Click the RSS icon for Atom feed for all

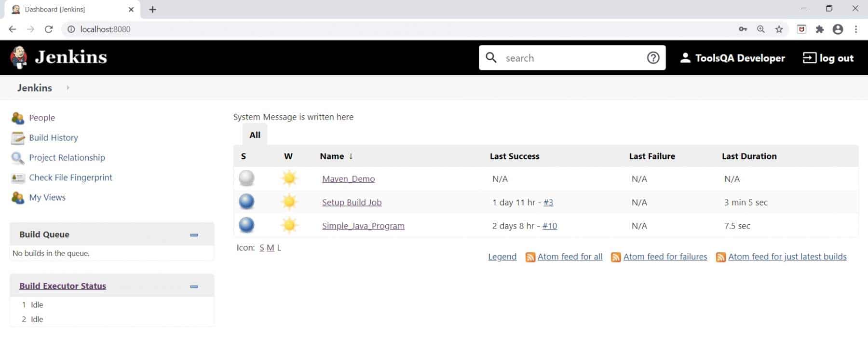tap(530, 257)
